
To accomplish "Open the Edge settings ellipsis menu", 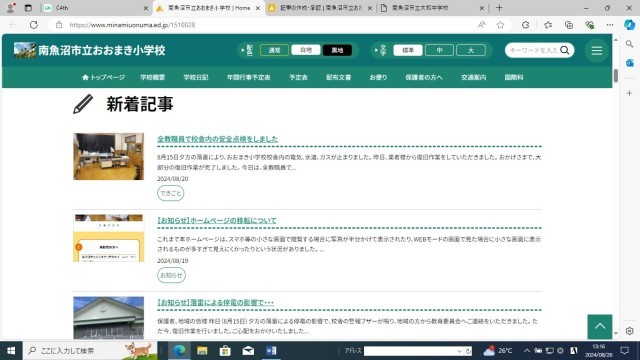I will pyautogui.click(x=609, y=25).
